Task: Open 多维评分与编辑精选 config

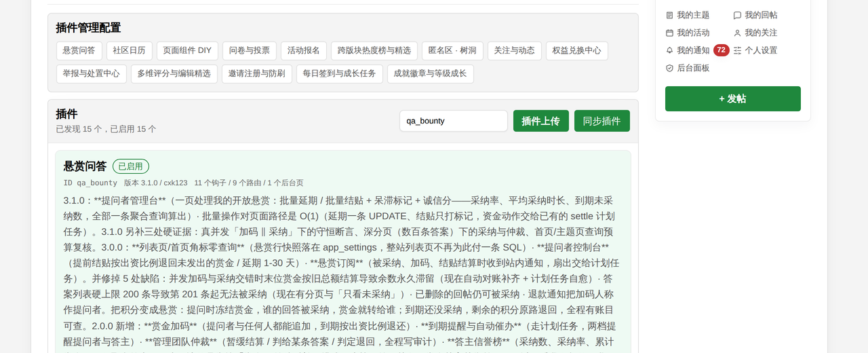Action: pos(174,74)
